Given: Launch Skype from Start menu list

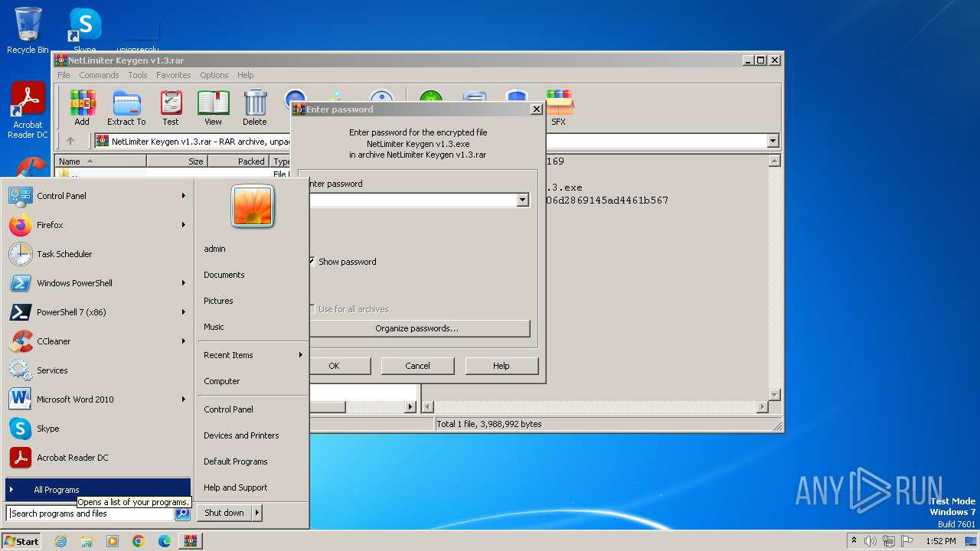Looking at the screenshot, I should 97,429.
